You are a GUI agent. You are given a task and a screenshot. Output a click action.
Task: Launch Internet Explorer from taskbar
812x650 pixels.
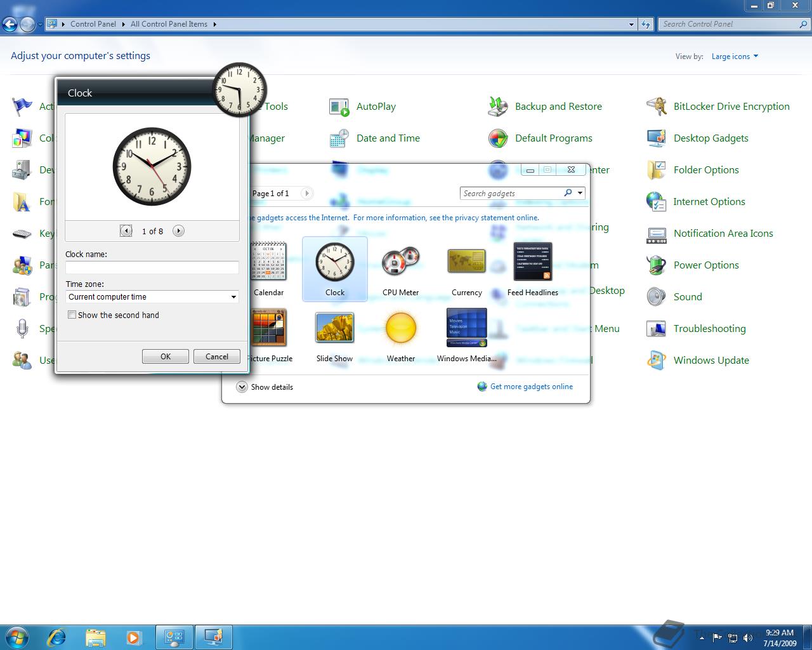click(x=56, y=637)
